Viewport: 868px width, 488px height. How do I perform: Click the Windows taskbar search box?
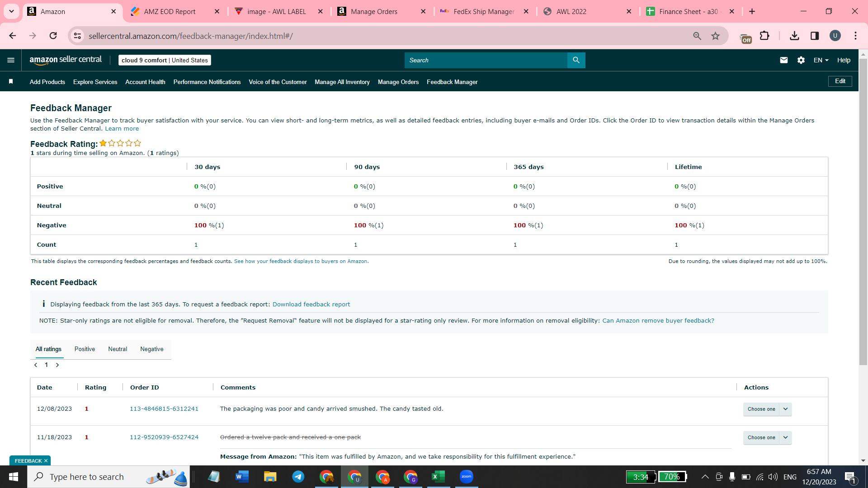[x=108, y=477]
